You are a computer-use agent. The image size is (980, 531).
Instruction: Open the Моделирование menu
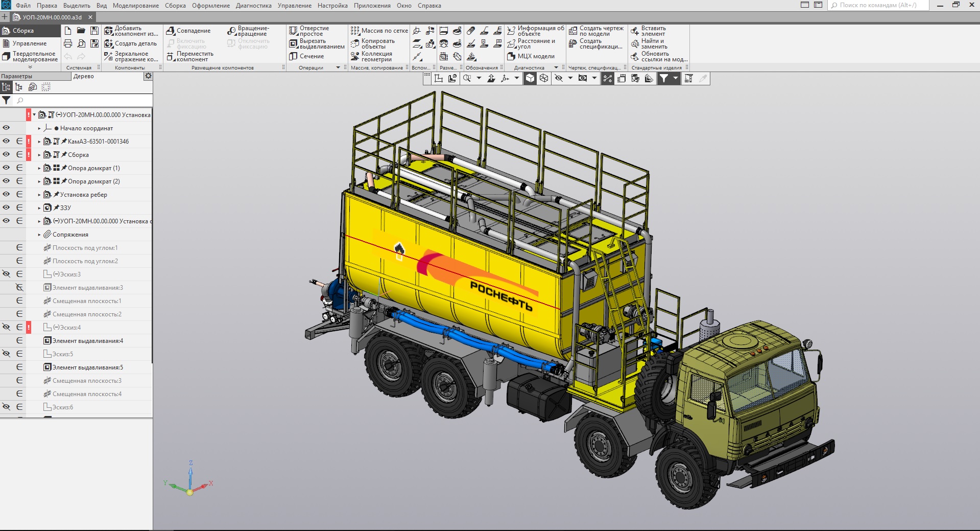pyautogui.click(x=136, y=6)
